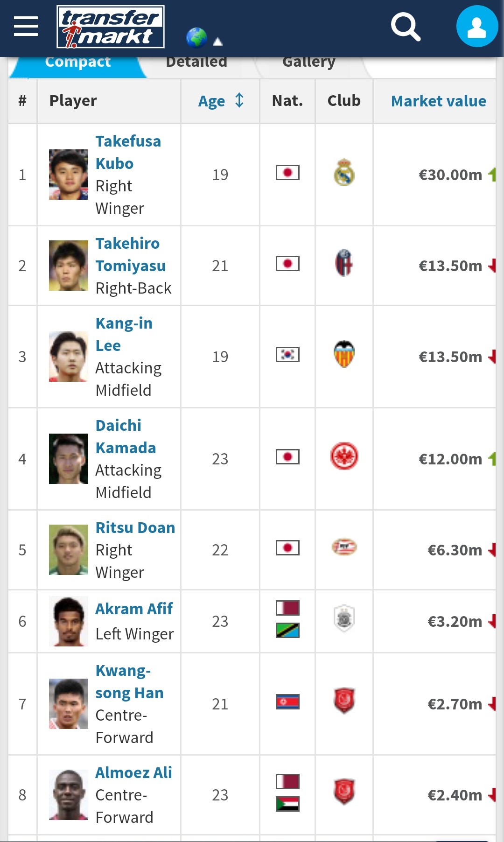504x842 pixels.
Task: Click the Eintracht Frankfurt club crest
Action: tap(344, 456)
